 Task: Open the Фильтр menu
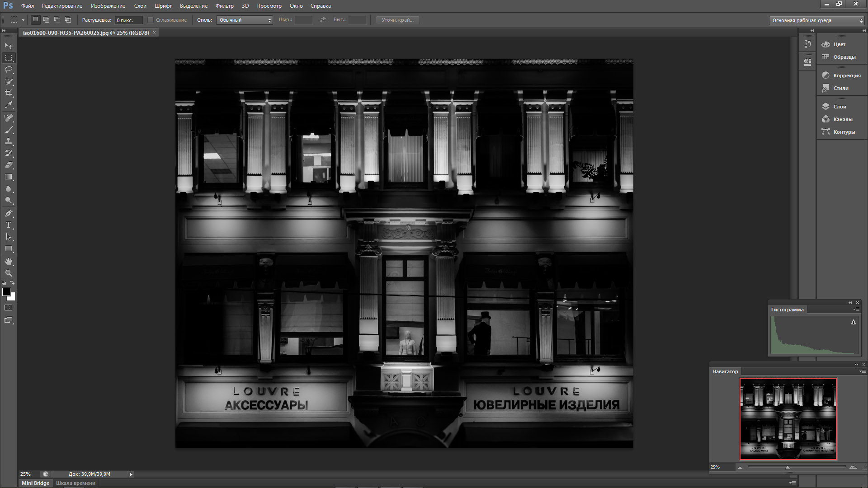(x=224, y=6)
